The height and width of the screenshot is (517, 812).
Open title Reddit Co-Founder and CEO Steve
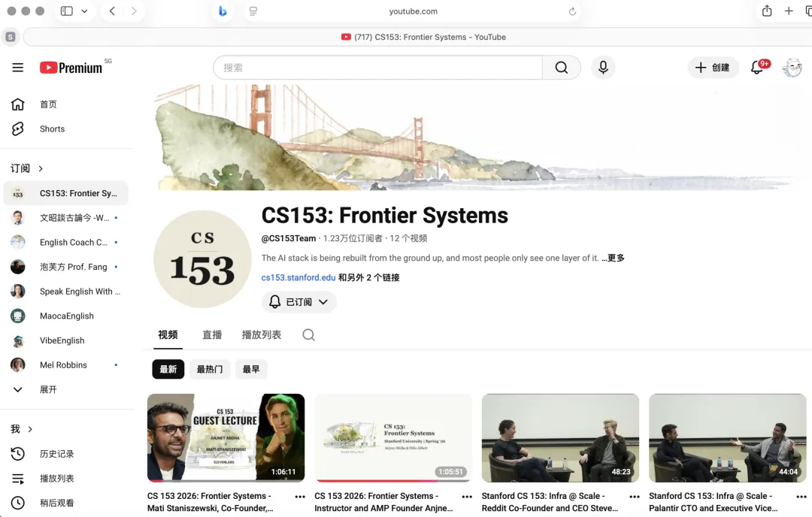[x=550, y=502]
